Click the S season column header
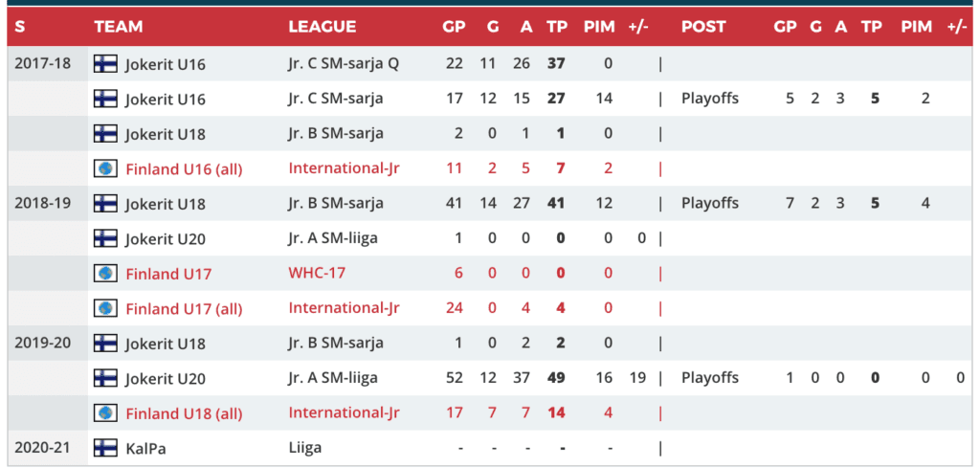Viewport: 980px width, 468px height. [20, 27]
